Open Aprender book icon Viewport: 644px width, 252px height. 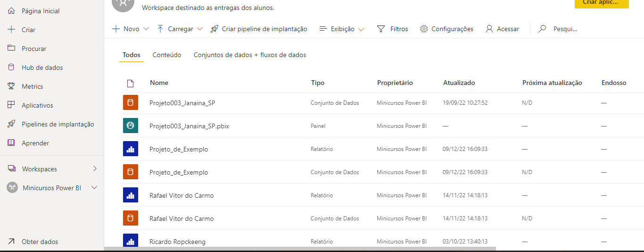[x=11, y=143]
